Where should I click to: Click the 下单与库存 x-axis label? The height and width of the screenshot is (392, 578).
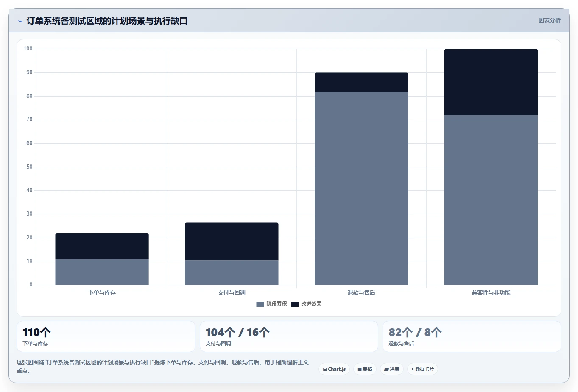click(102, 292)
